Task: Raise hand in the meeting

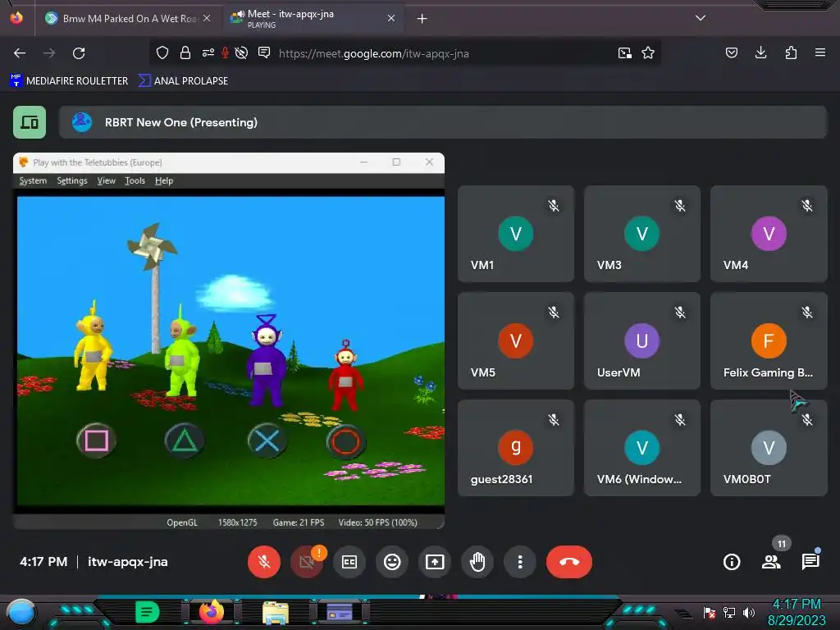Action: pos(477,562)
